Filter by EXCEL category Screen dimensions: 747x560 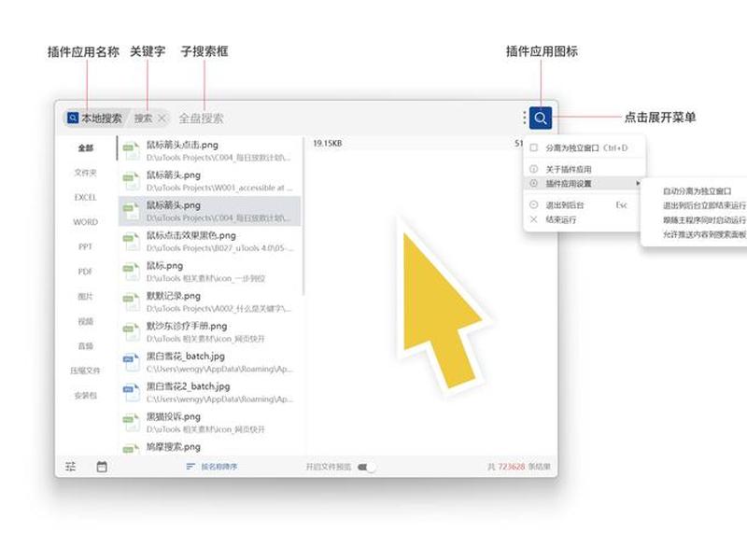(x=86, y=197)
